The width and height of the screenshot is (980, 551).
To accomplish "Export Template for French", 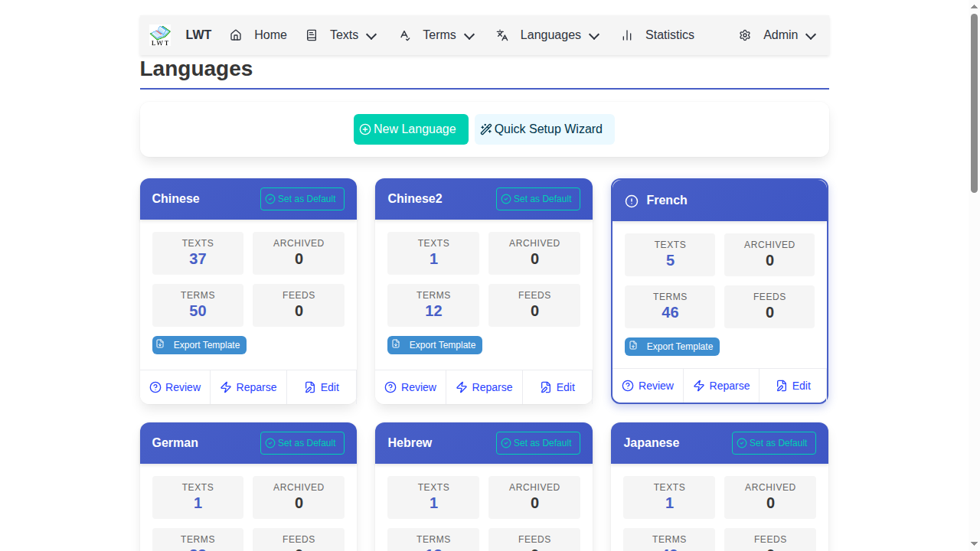I will 671,347.
